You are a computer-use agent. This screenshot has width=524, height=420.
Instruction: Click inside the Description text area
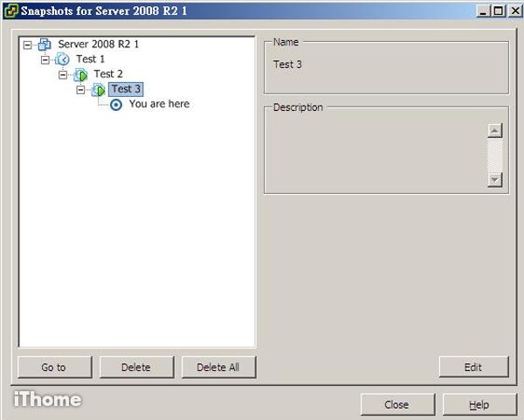[x=376, y=154]
